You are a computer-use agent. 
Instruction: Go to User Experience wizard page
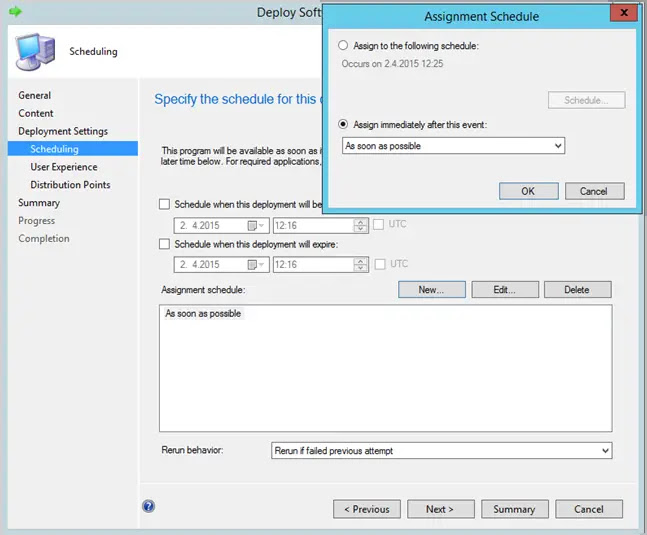coord(64,167)
